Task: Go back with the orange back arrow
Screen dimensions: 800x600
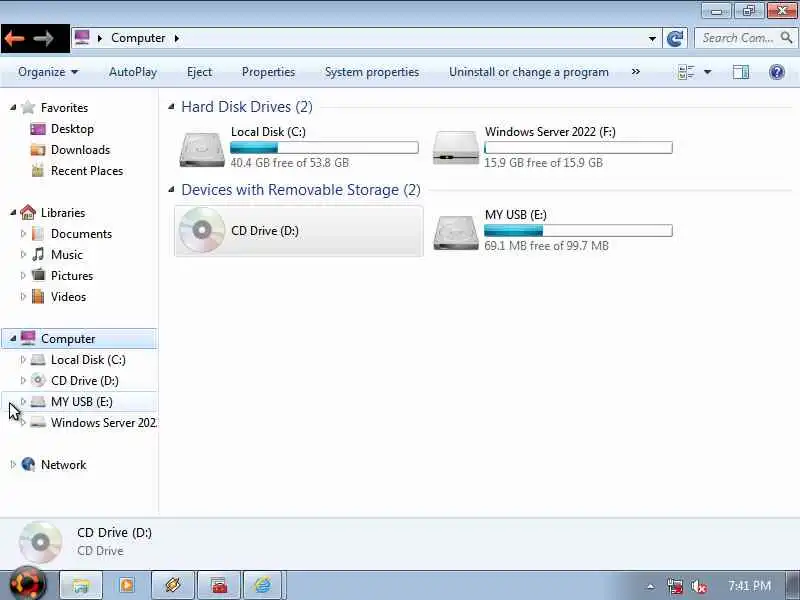Action: [x=15, y=38]
